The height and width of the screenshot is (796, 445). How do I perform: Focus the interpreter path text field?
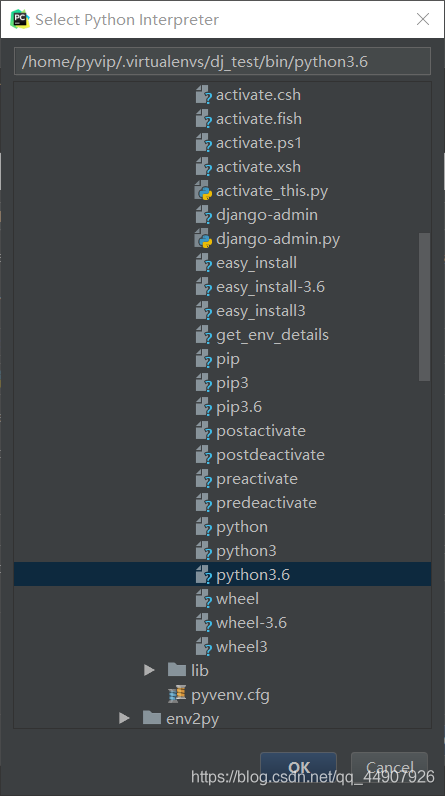click(x=222, y=61)
